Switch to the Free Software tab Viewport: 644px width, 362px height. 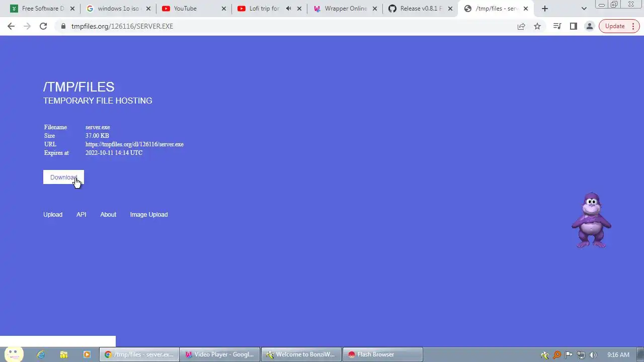click(x=43, y=9)
